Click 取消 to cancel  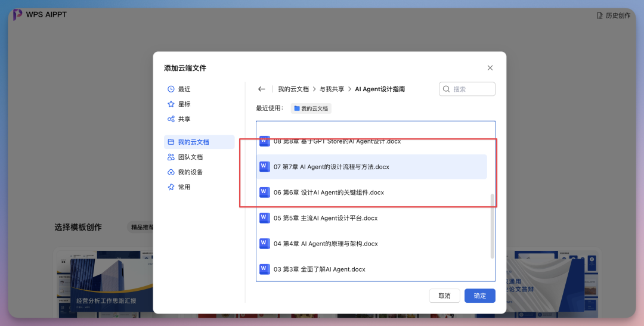[x=444, y=296]
